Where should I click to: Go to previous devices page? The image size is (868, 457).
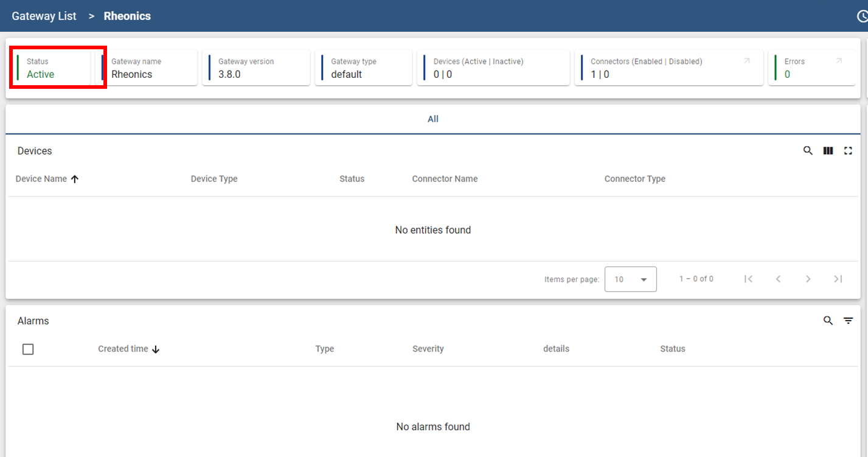click(x=778, y=279)
